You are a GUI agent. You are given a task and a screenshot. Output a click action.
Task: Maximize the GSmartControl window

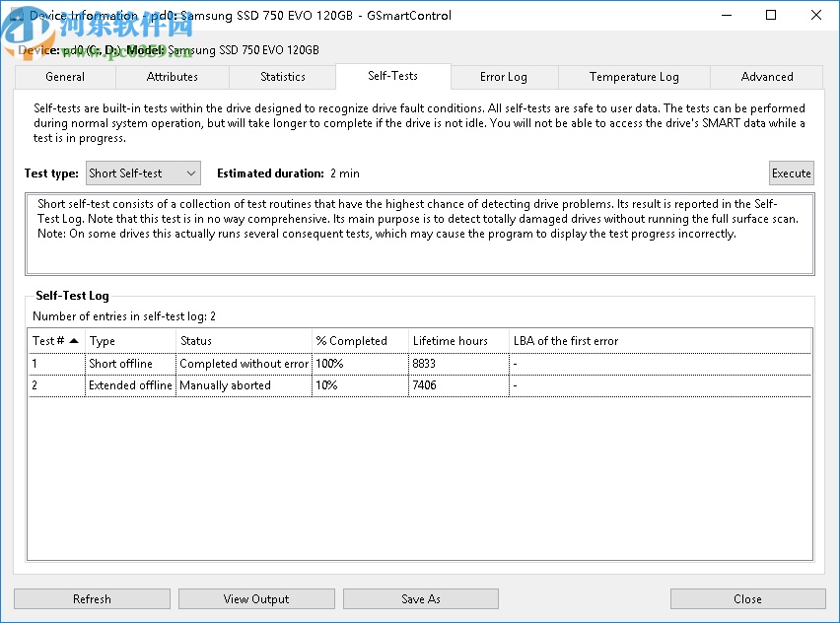(x=771, y=15)
